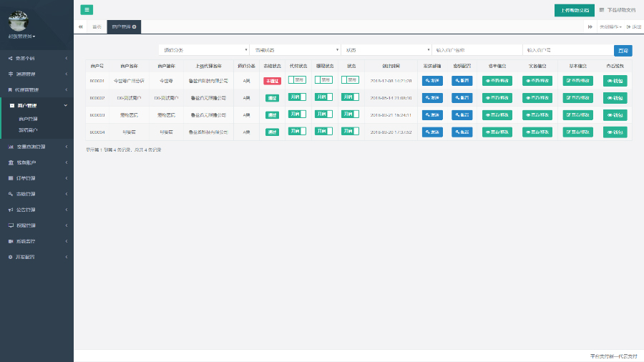This screenshot has height=362, width=644.
Task: Switch to the 首页 tab
Action: (97, 26)
